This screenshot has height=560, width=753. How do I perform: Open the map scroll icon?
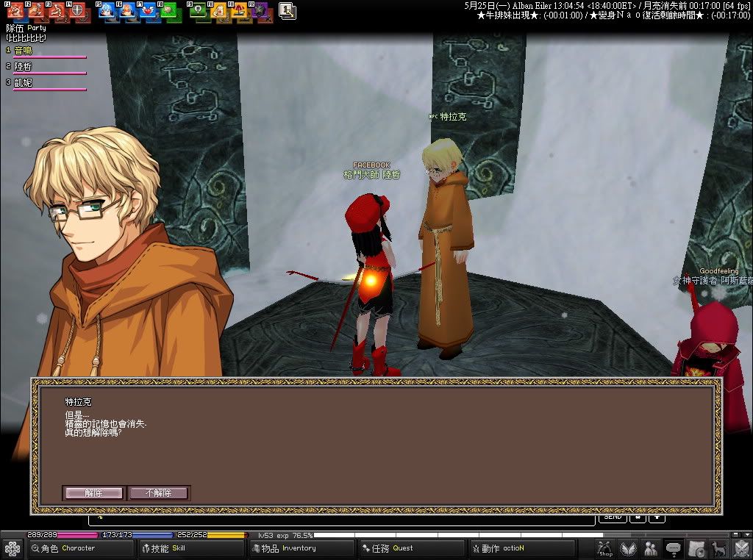[x=696, y=549]
